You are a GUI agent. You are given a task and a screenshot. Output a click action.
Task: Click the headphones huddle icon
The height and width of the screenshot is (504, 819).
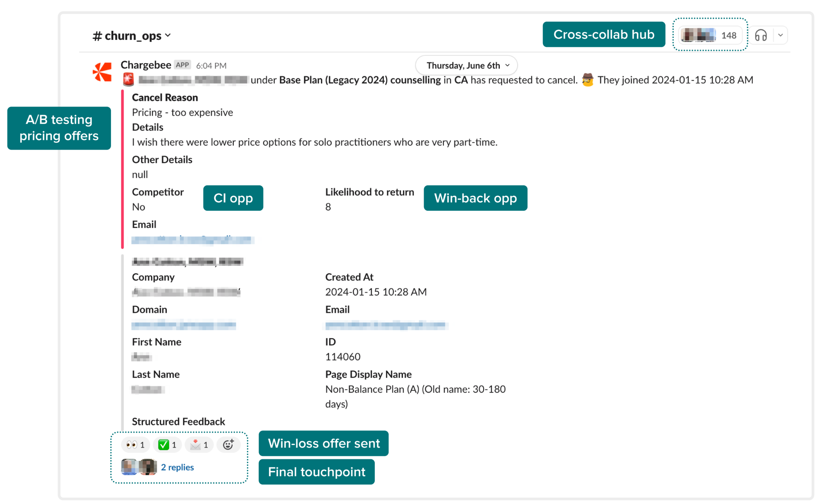tap(761, 35)
